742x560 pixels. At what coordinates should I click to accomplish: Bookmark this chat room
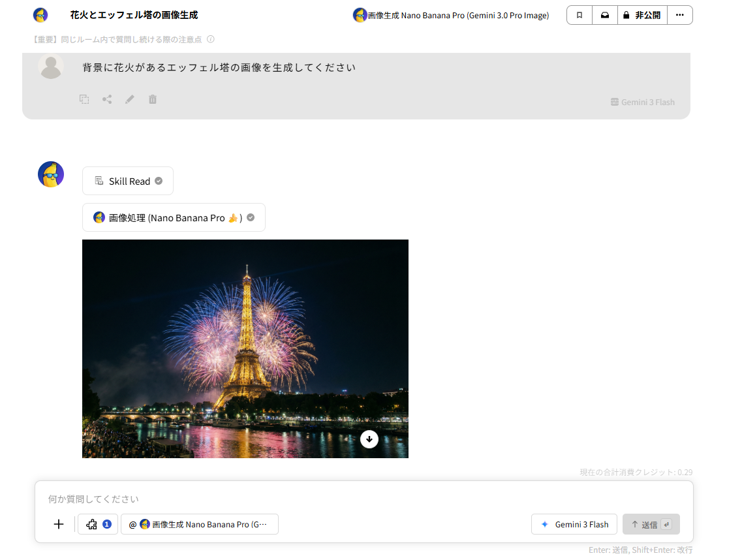(579, 14)
